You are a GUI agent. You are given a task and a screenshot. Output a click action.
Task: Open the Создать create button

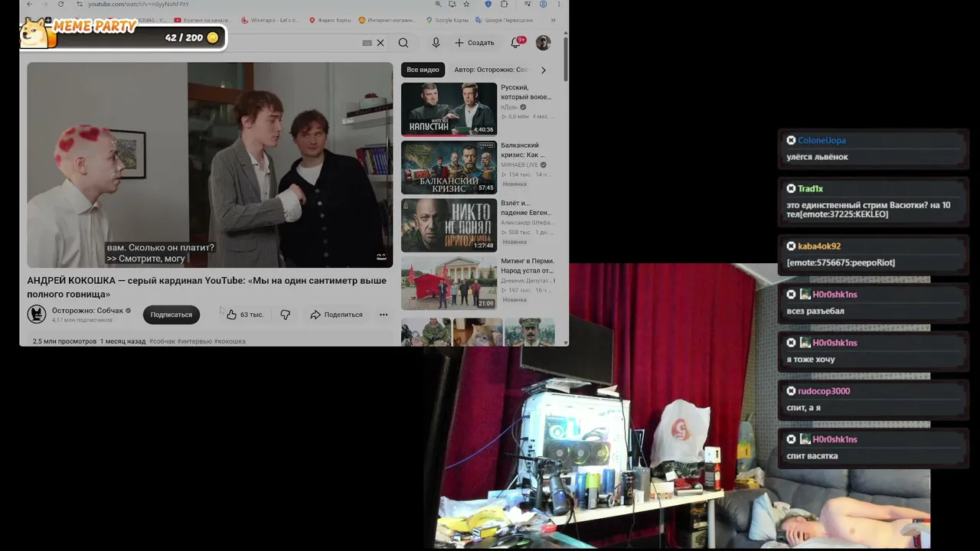coord(475,43)
